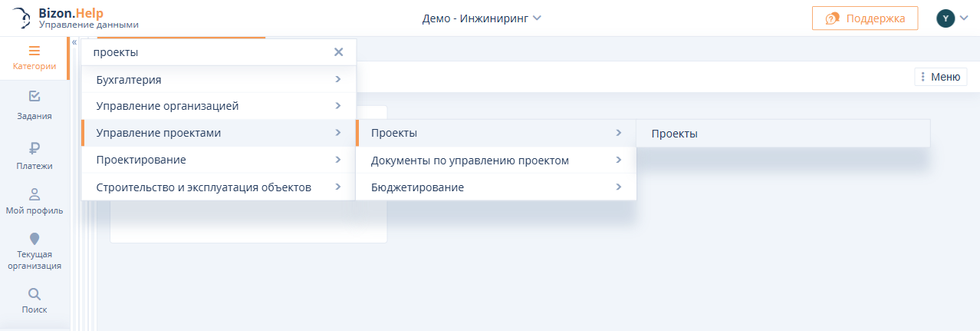Open Payments (Платежи) ruble icon
Screen dimensions: 980x331
(x=35, y=148)
